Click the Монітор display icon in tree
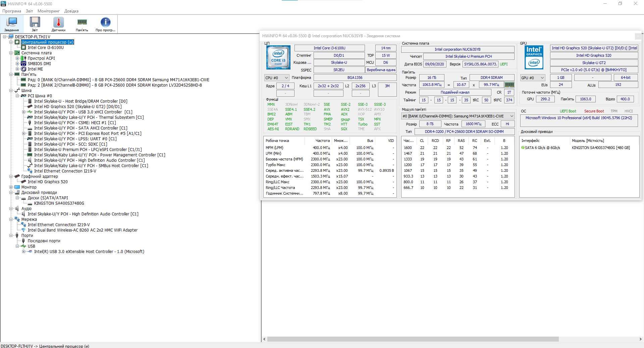Screen dimensions: 644x348 click(17, 187)
